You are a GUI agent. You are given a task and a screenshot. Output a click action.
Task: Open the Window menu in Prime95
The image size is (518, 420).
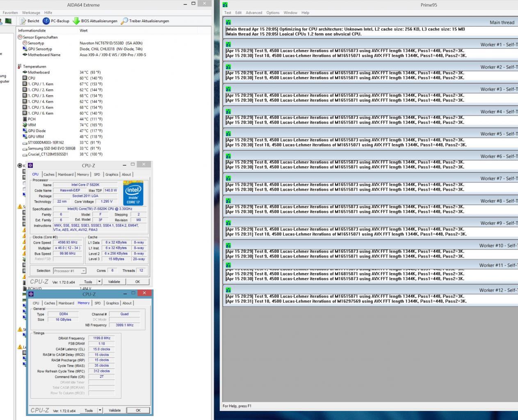coord(290,13)
